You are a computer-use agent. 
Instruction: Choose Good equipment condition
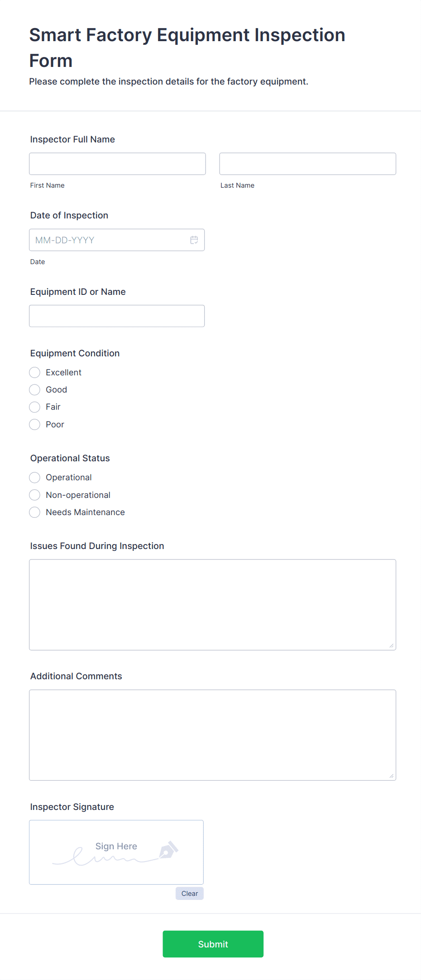point(35,390)
